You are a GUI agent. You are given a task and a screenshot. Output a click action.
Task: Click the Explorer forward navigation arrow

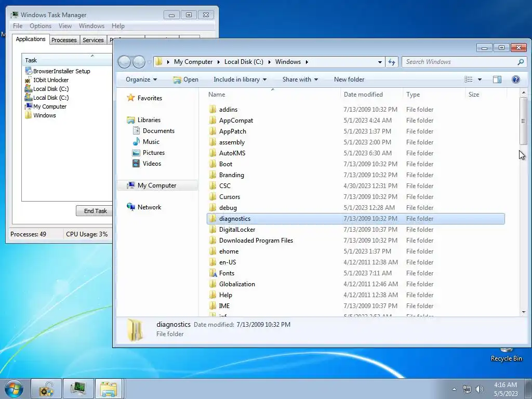pyautogui.click(x=139, y=62)
